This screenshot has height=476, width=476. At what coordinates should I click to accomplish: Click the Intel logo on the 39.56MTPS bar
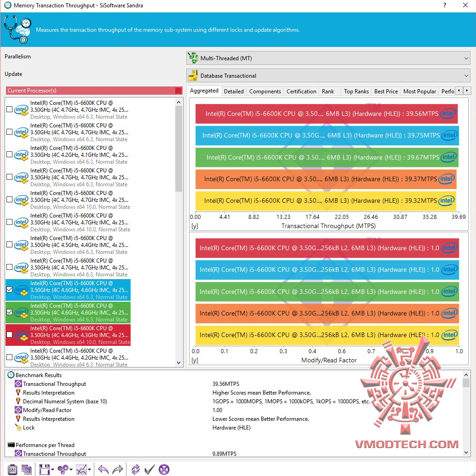[448, 114]
